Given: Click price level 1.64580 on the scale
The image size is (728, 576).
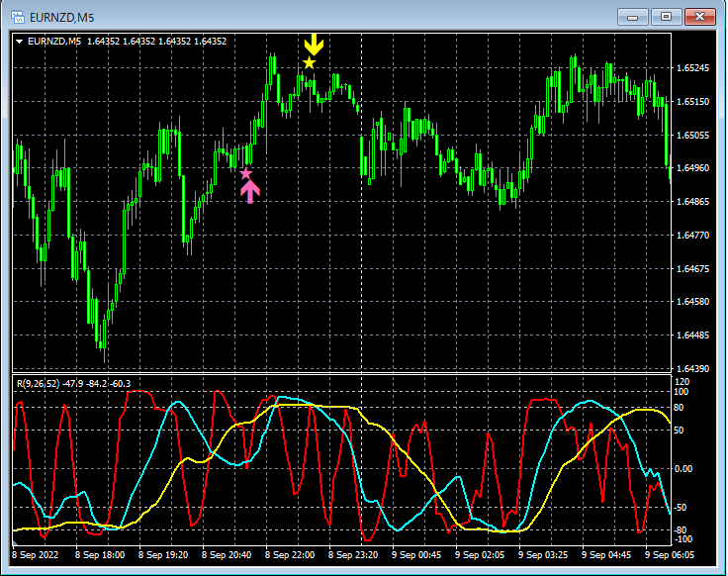Looking at the screenshot, I should 692,302.
